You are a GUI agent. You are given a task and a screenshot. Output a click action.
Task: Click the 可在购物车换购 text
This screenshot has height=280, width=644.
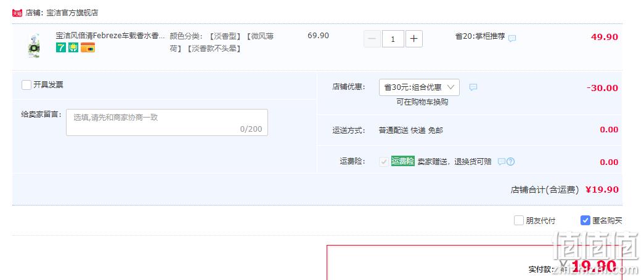pos(422,102)
